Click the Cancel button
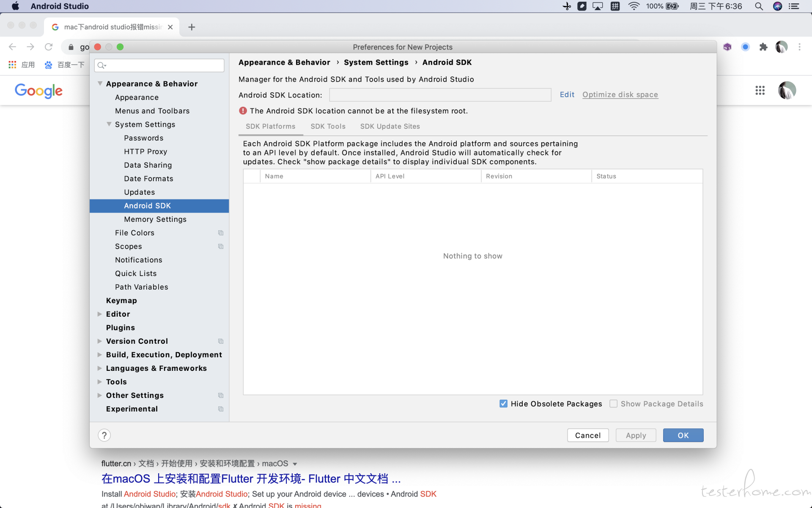Viewport: 812px width, 508px height. click(x=588, y=435)
